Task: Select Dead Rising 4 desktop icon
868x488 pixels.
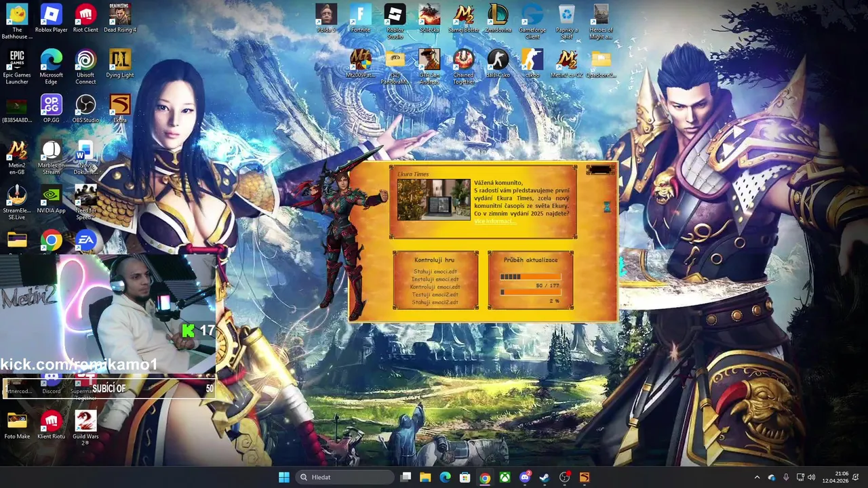Action: coord(120,18)
